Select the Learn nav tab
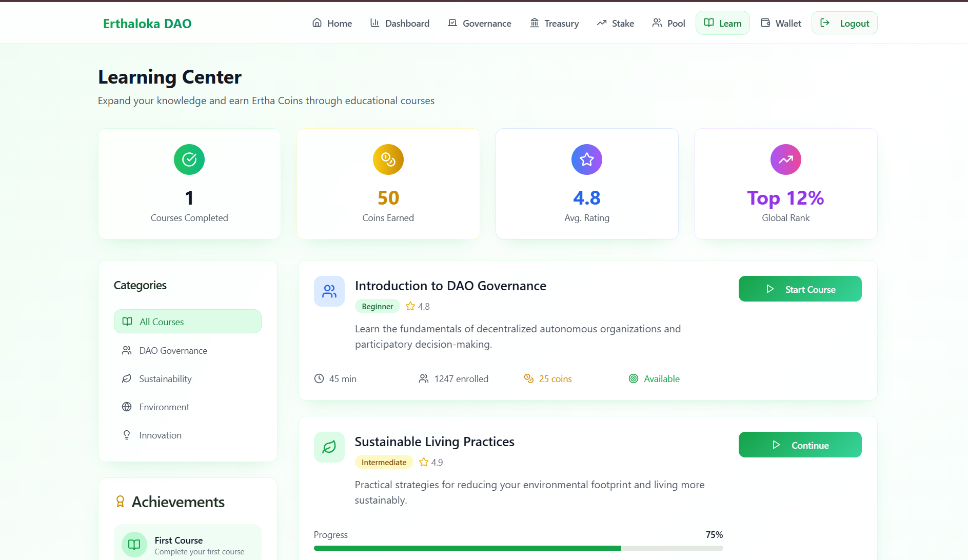The width and height of the screenshot is (968, 560). coord(722,23)
